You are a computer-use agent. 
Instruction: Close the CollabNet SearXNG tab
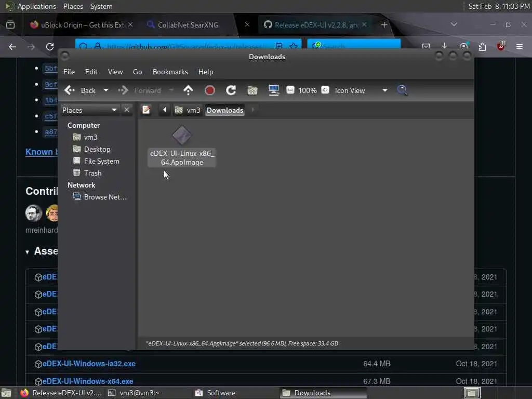pos(247,24)
